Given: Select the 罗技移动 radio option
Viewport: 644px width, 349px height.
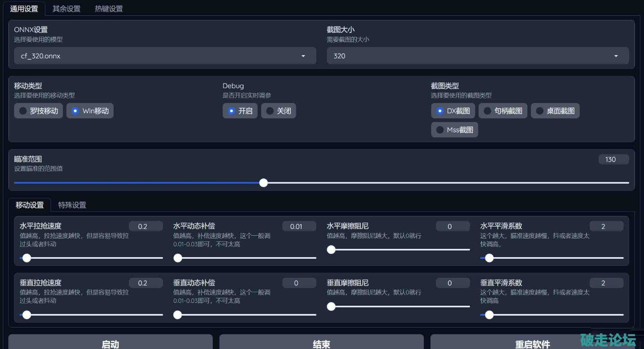Looking at the screenshot, I should pyautogui.click(x=38, y=111).
